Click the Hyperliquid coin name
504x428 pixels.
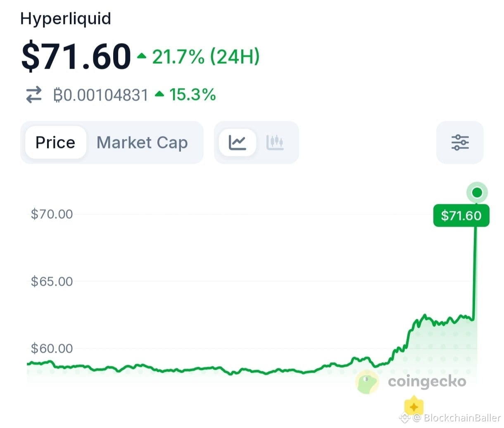point(66,19)
